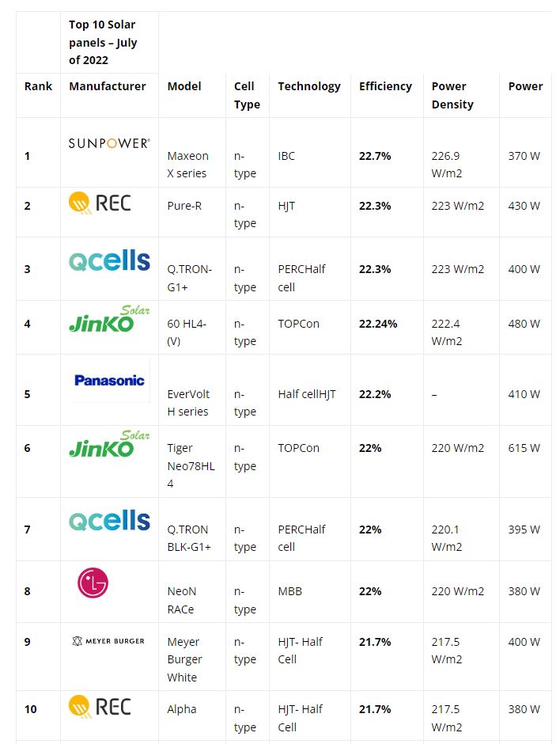Click the REC logo in rank 10
This screenshot has height=744, width=560.
100,707
